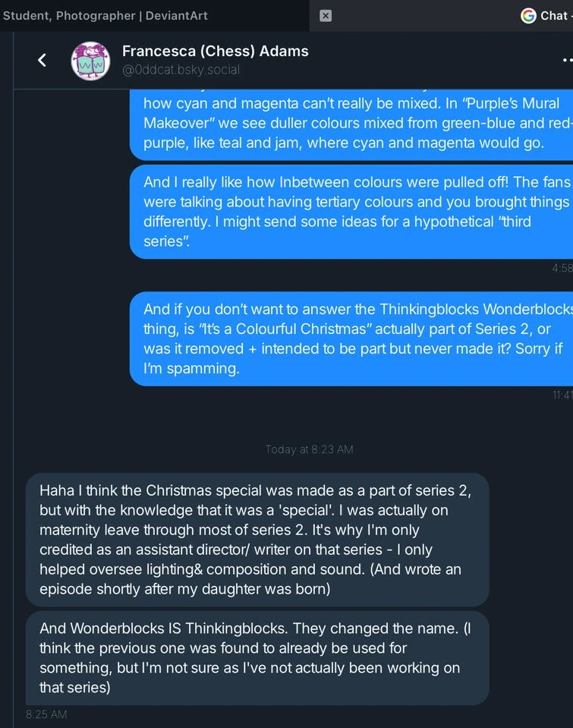Image resolution: width=573 pixels, height=728 pixels.
Task: Select the "Wonderblocks IS Thinkingblocks" reply
Action: pyautogui.click(x=257, y=657)
